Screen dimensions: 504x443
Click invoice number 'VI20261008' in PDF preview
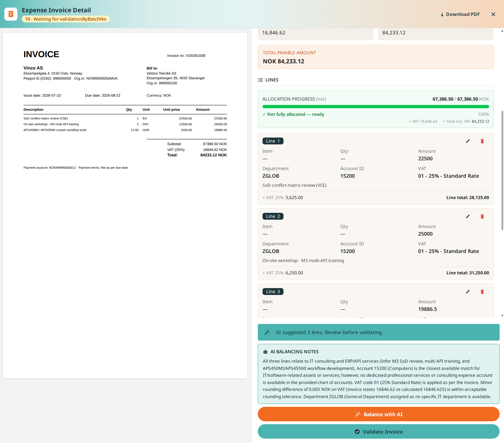click(x=196, y=56)
